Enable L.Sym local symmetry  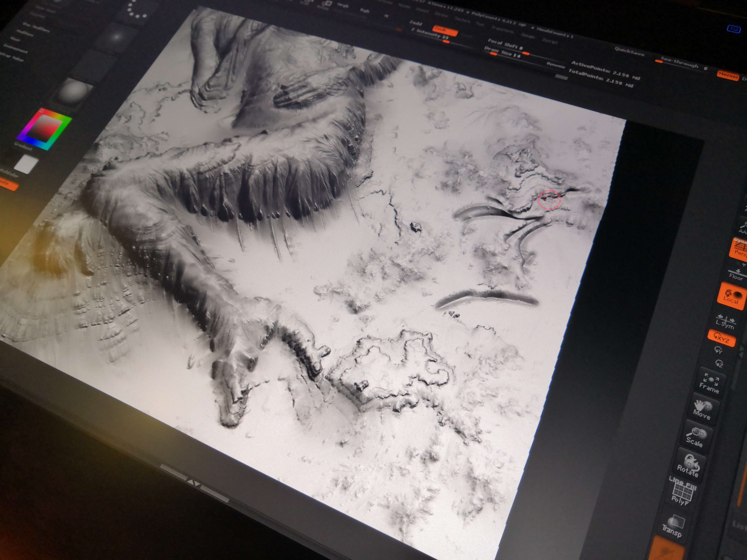[x=725, y=322]
